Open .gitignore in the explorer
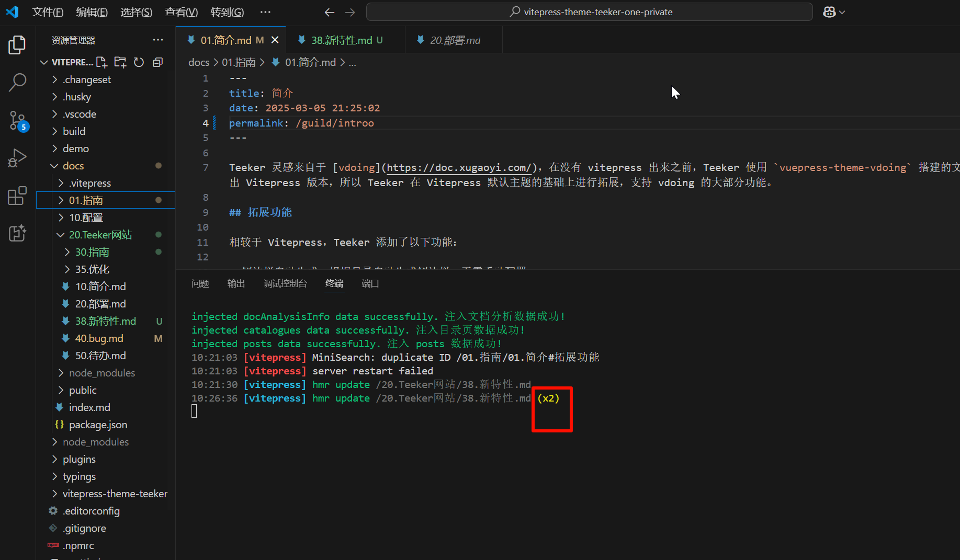960x560 pixels. [x=106, y=528]
